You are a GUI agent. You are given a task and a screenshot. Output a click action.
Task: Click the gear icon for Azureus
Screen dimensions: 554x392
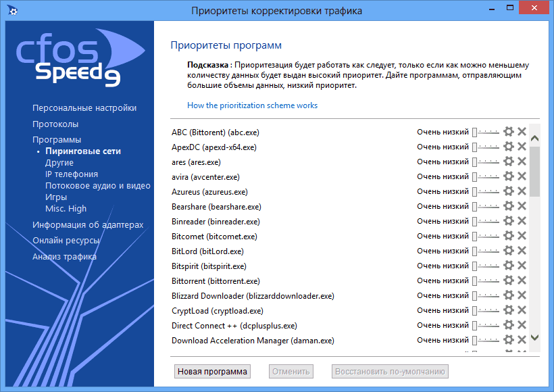509,191
